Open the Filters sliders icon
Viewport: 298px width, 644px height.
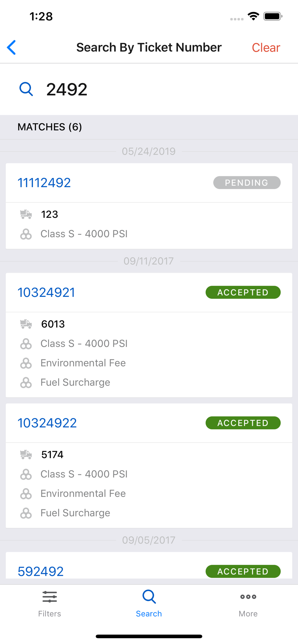click(50, 597)
